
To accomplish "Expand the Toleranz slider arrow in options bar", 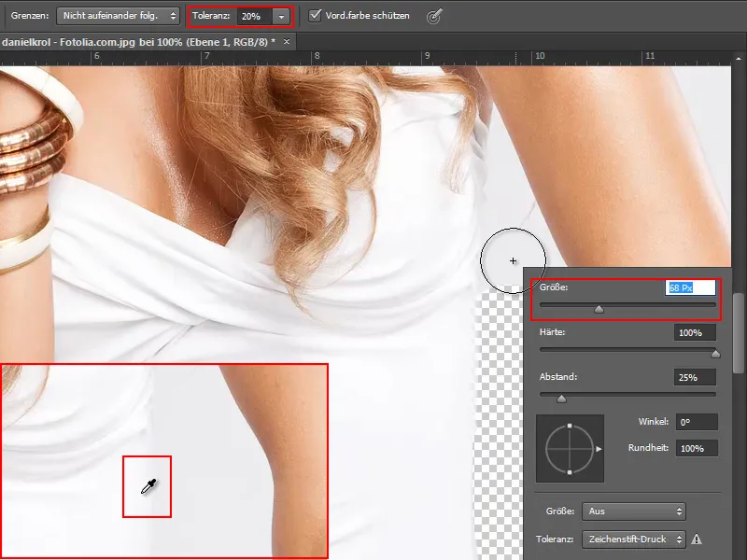I will coord(281,16).
